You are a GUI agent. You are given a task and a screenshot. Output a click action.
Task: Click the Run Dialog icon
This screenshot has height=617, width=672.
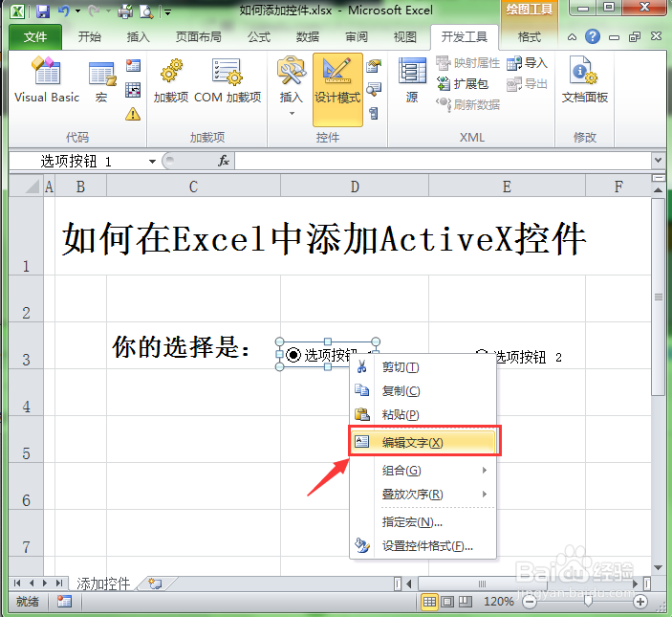pyautogui.click(x=374, y=114)
